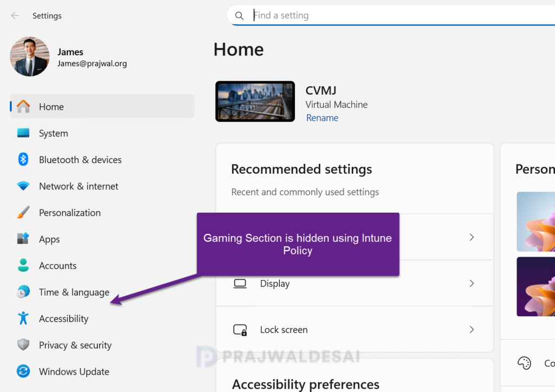
Task: Select the dark bloom theme thumbnail
Action: 535,286
